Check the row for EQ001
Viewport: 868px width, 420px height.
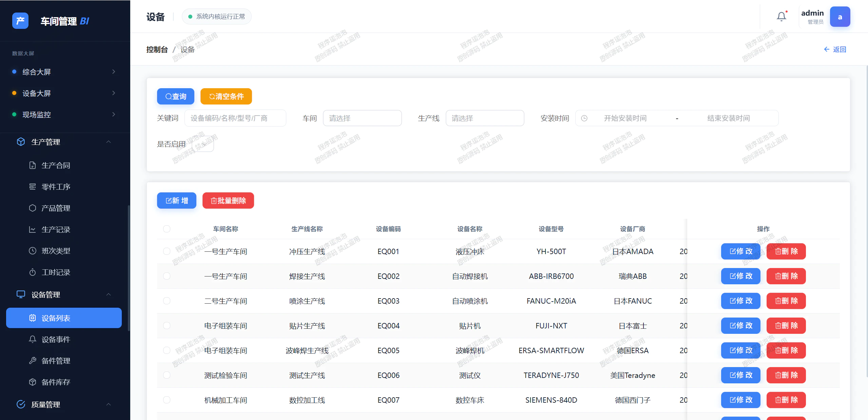coord(167,251)
